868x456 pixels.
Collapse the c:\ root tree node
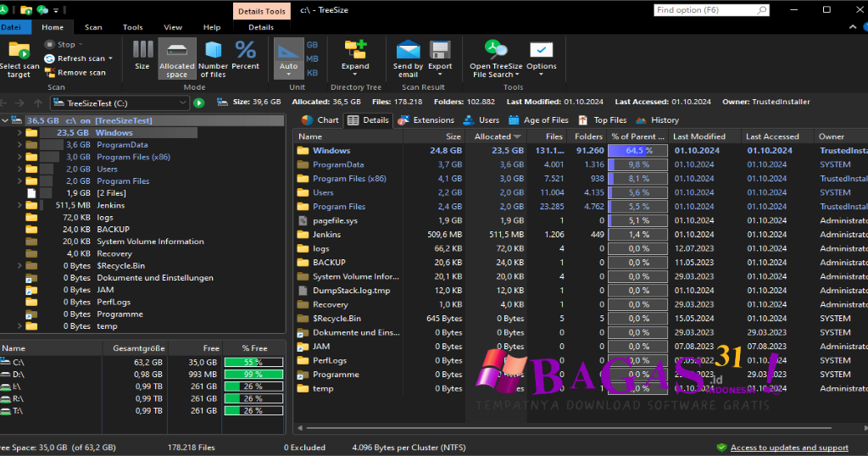[x=4, y=120]
